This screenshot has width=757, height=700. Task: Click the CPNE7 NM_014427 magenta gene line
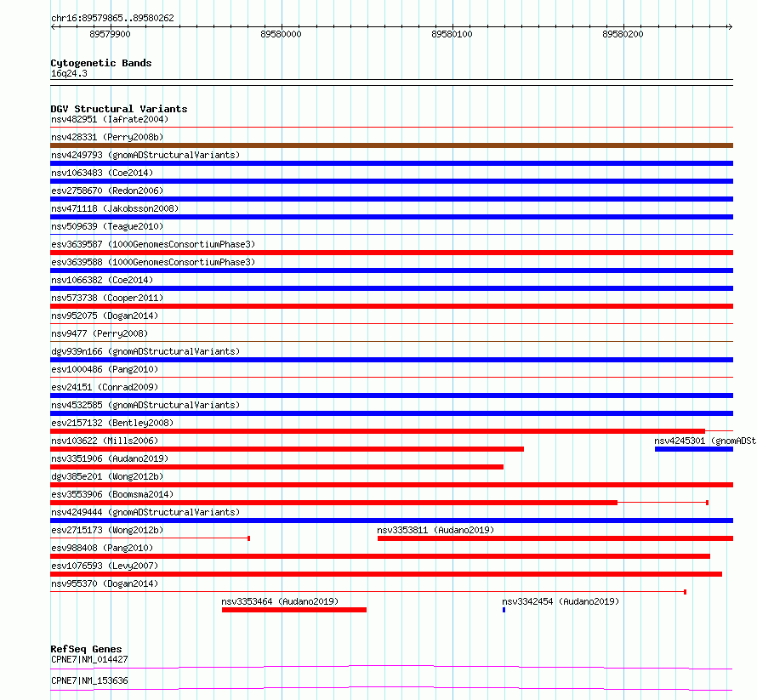391,667
